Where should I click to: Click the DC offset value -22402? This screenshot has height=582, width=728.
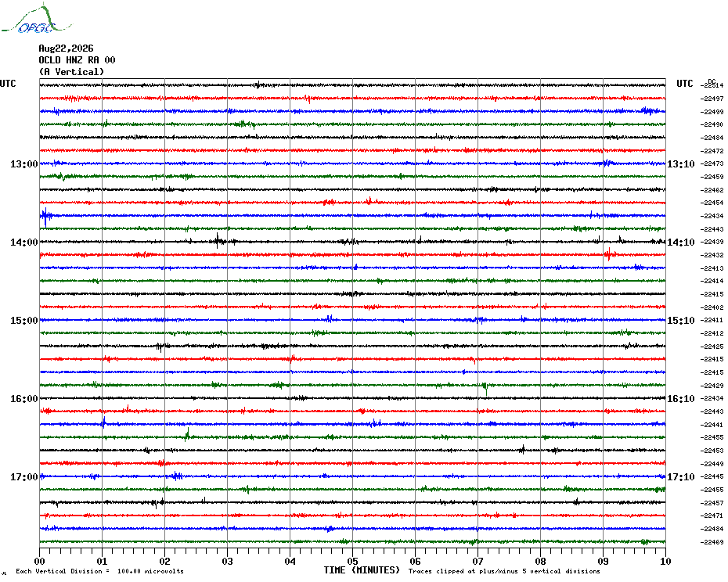tap(712, 307)
